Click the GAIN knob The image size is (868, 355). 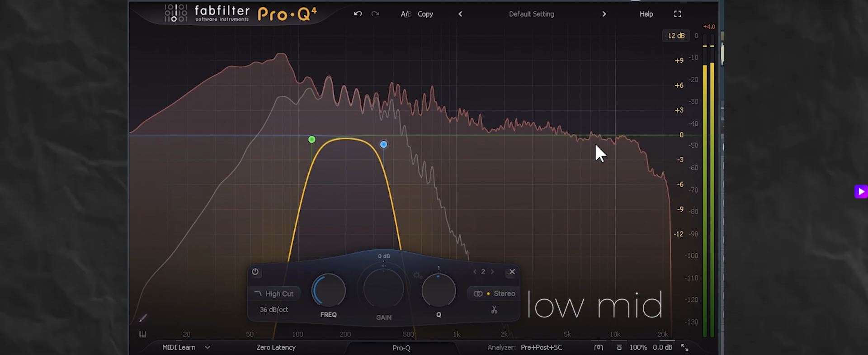[x=383, y=289]
